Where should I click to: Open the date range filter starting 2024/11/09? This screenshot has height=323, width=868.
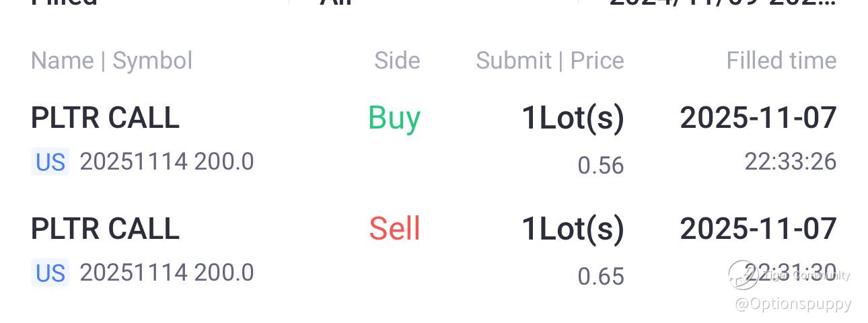722,2
